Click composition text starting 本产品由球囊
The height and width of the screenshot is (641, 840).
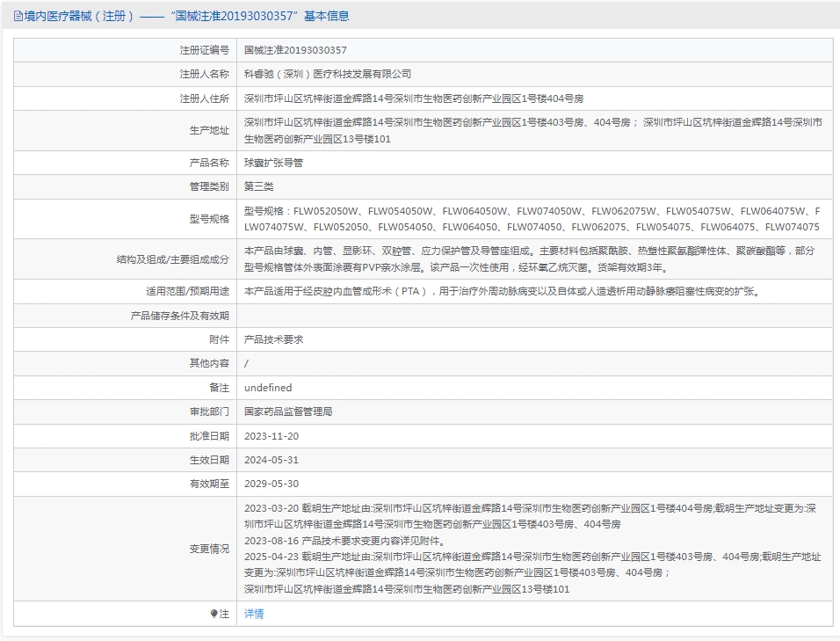[x=530, y=259]
